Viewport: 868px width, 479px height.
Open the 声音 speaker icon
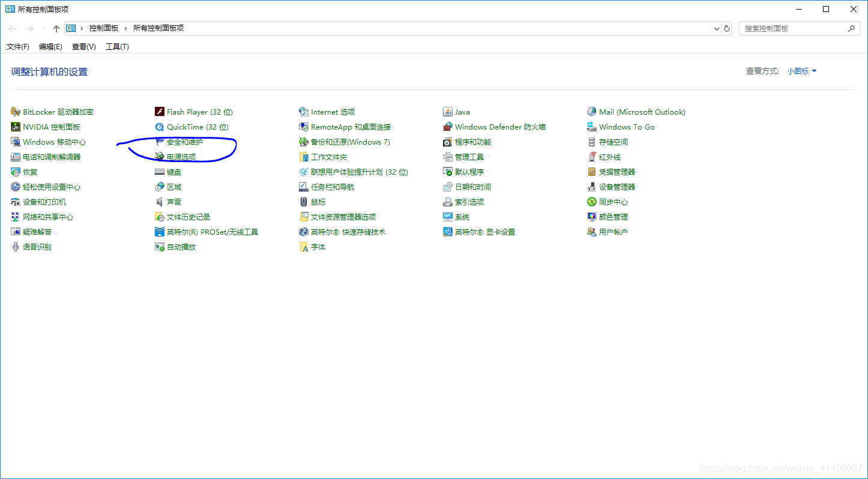coord(160,202)
